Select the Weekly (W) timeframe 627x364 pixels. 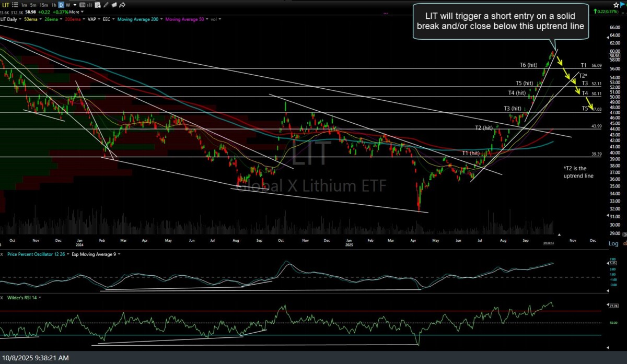68,5
